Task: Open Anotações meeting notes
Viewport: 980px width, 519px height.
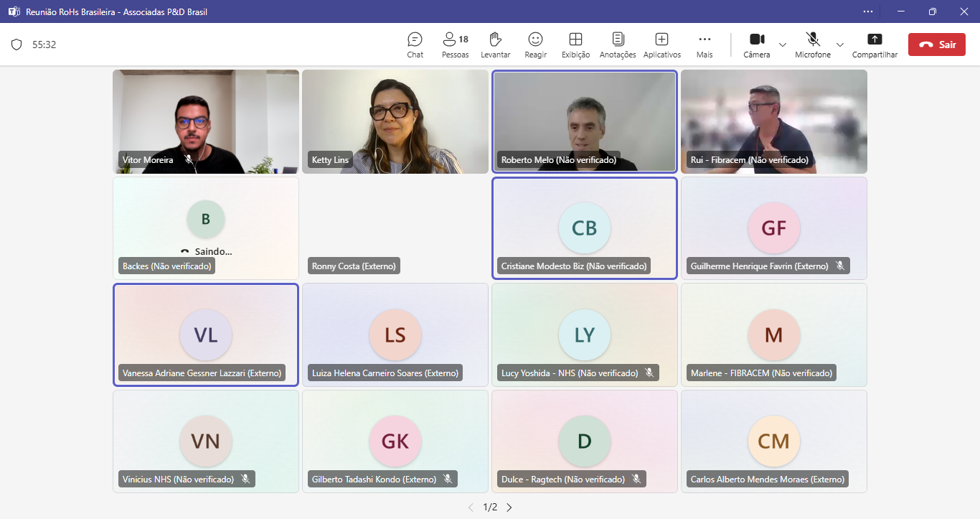Action: point(618,45)
